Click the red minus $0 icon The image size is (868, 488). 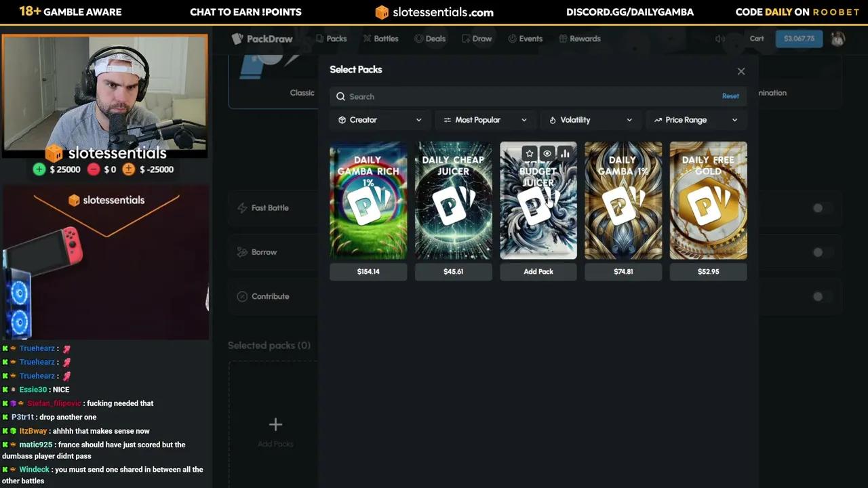click(94, 169)
